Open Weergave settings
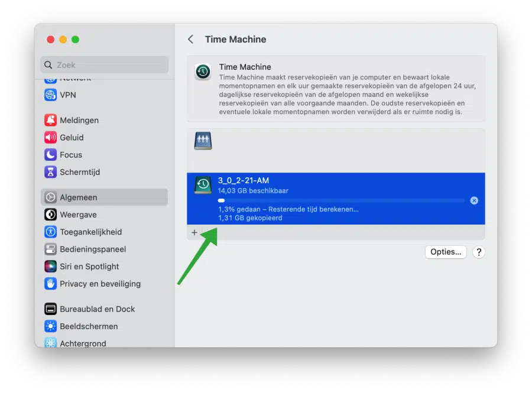 click(104, 215)
